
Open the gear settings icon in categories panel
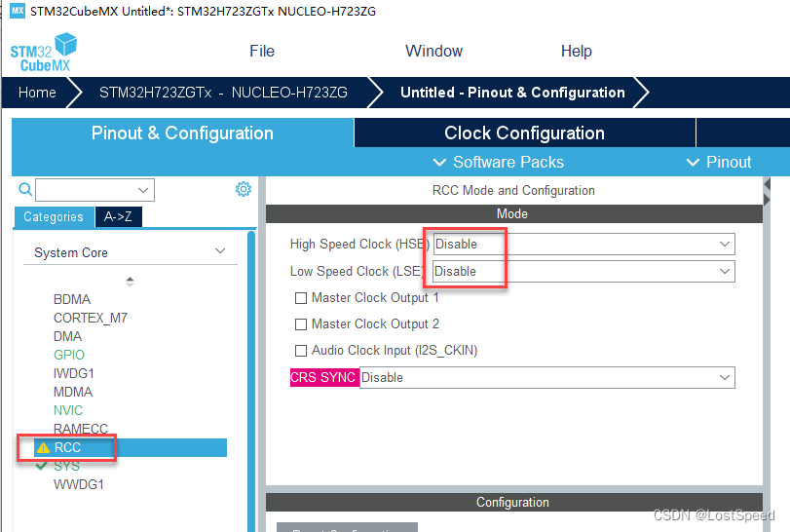[244, 189]
